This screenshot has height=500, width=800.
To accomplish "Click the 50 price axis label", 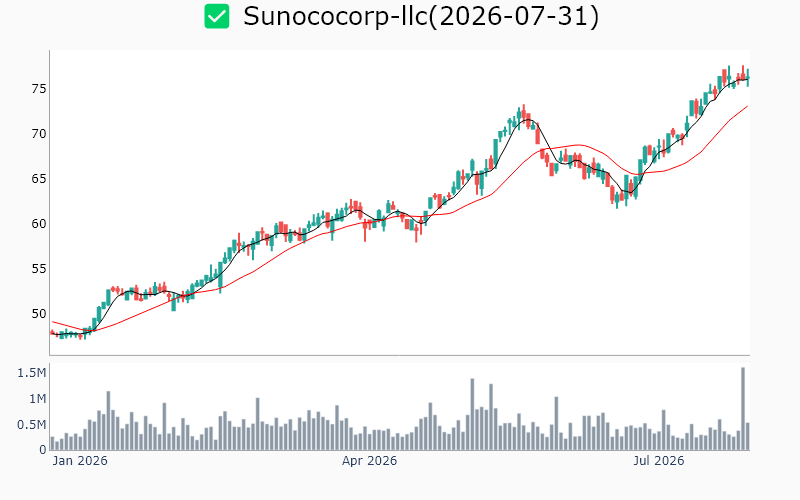I will click(x=39, y=314).
